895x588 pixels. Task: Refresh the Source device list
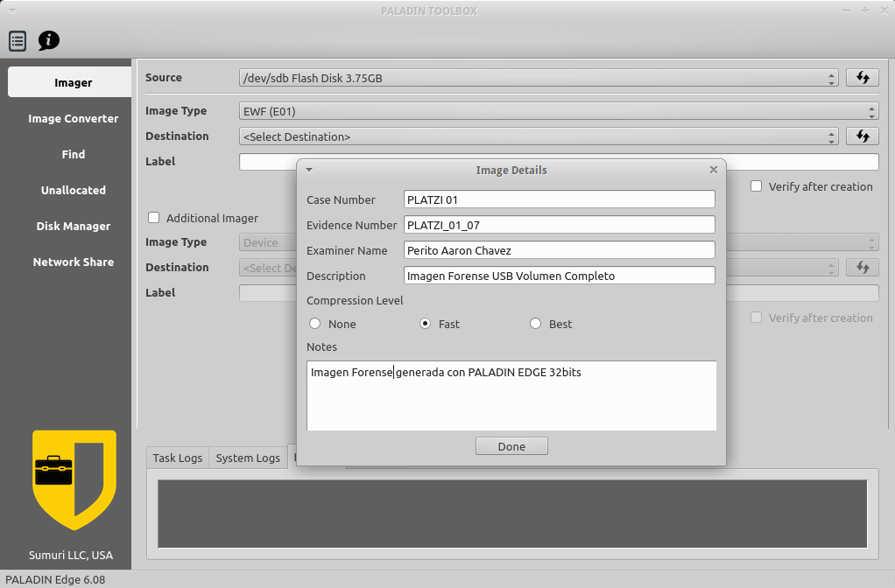pos(863,78)
